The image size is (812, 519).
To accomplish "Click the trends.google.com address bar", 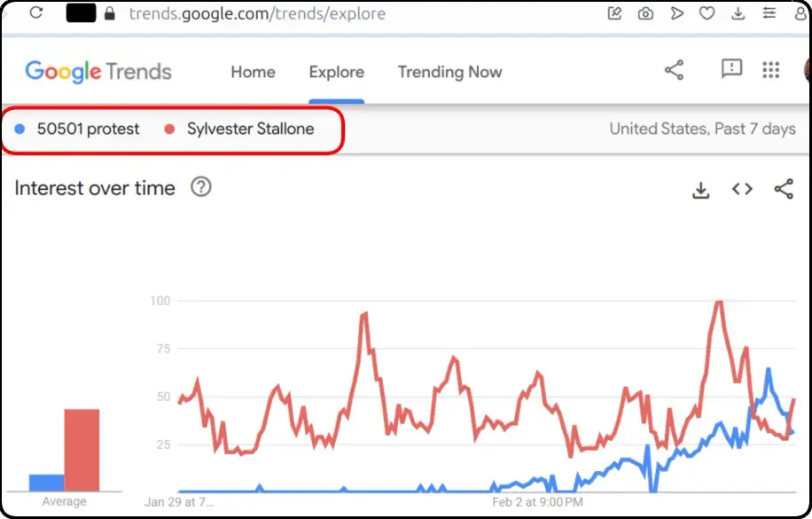I will [257, 13].
